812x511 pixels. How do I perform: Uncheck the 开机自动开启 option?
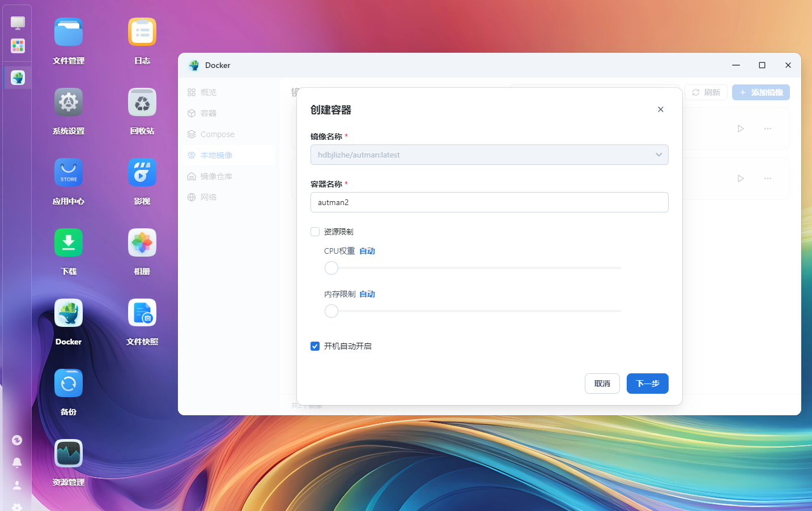[315, 346]
